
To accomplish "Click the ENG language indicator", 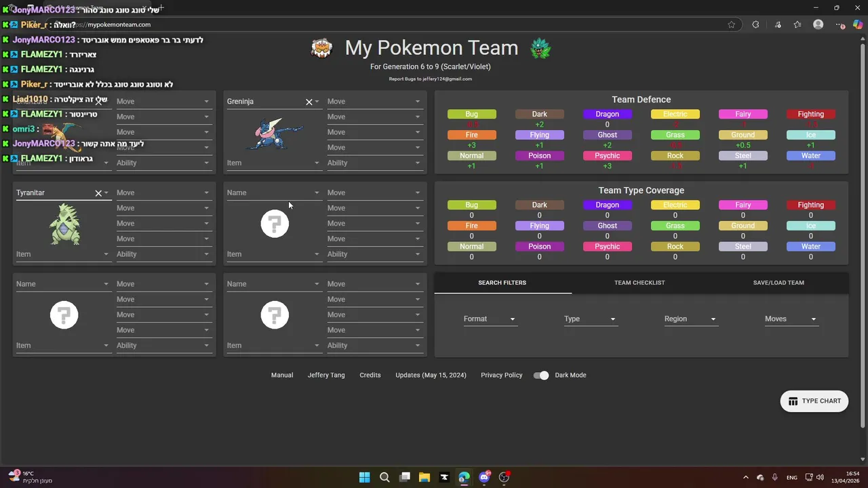I will click(792, 478).
